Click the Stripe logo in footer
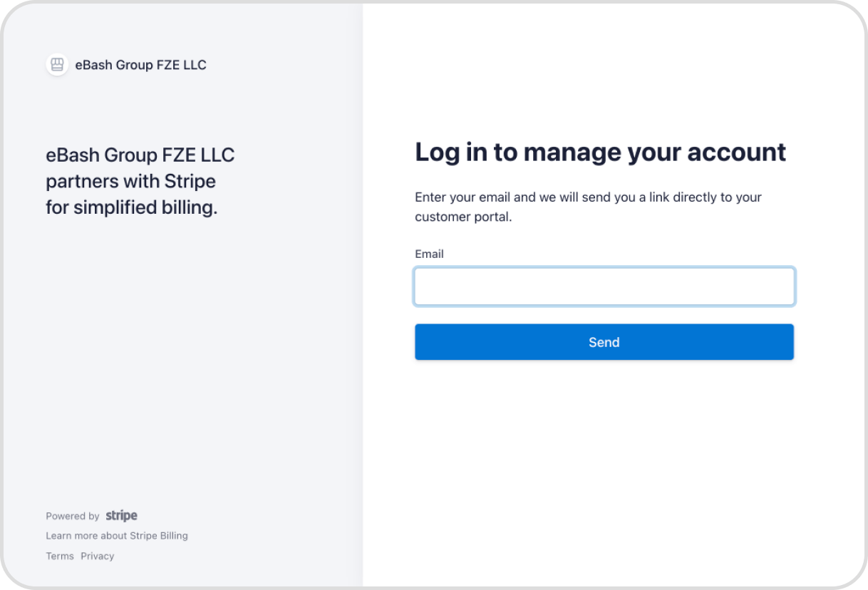Image resolution: width=868 pixels, height=590 pixels. 121,516
